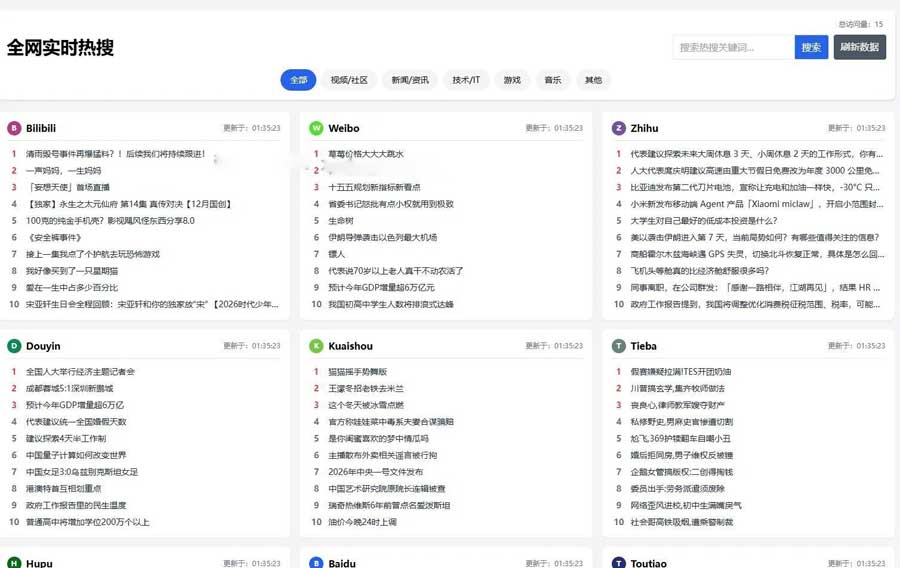Open Bilibili item 「妄想天使」首场直播
The image size is (900, 568).
[68, 187]
